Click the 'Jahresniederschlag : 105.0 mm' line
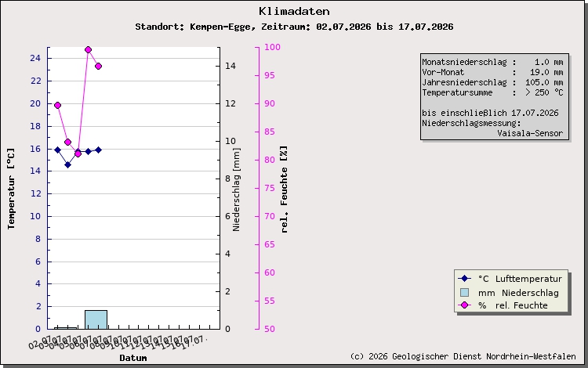588x368 pixels. (x=492, y=82)
